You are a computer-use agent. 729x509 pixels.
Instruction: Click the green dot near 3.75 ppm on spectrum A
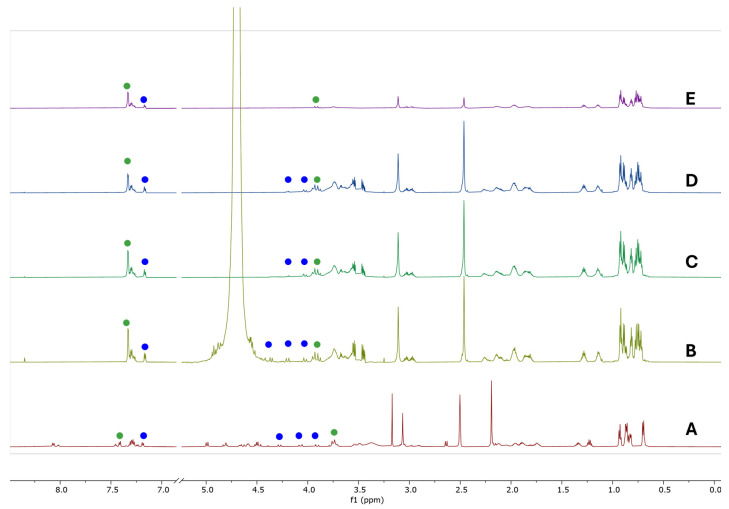[x=334, y=432]
